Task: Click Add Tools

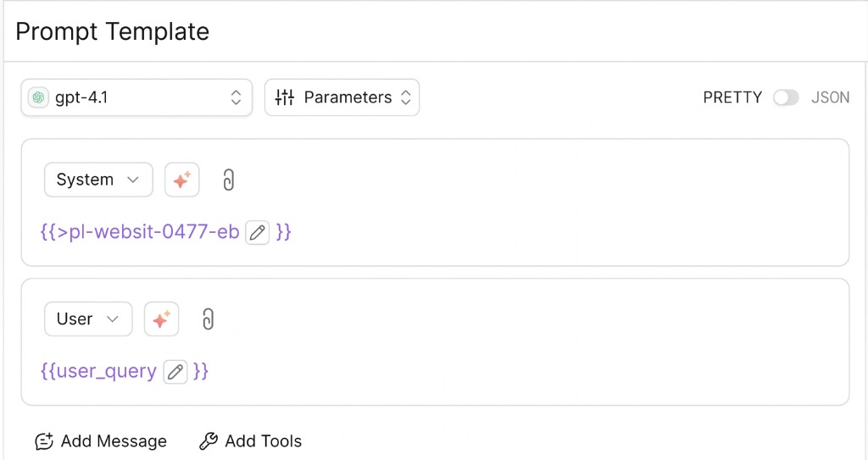Action: [x=251, y=441]
